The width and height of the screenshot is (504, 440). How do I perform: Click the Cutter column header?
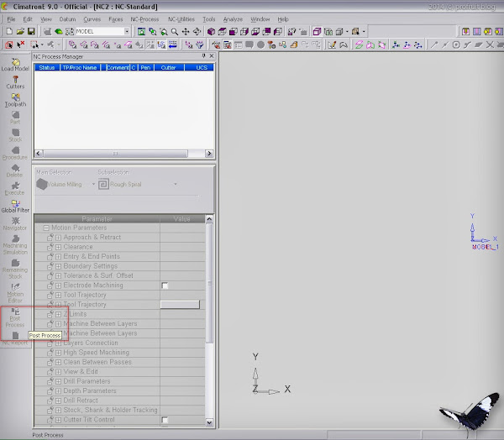169,67
